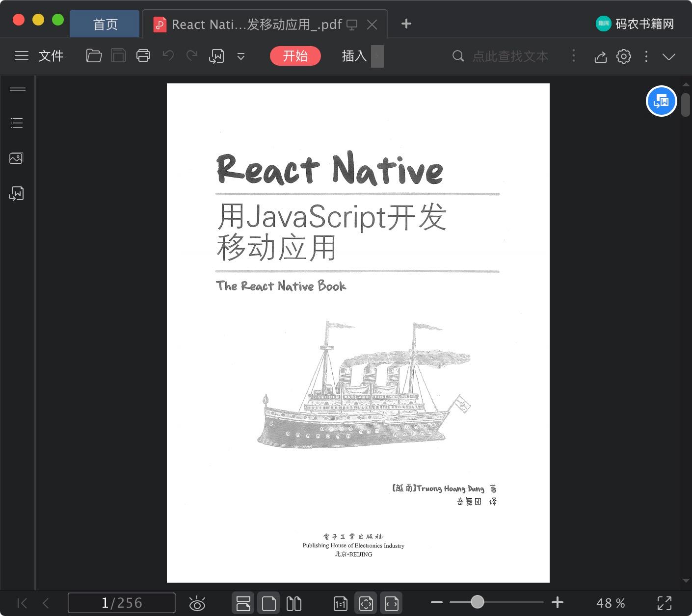Screen dimensions: 692x616
Task: Select the 开始 ribbon tab
Action: point(295,56)
